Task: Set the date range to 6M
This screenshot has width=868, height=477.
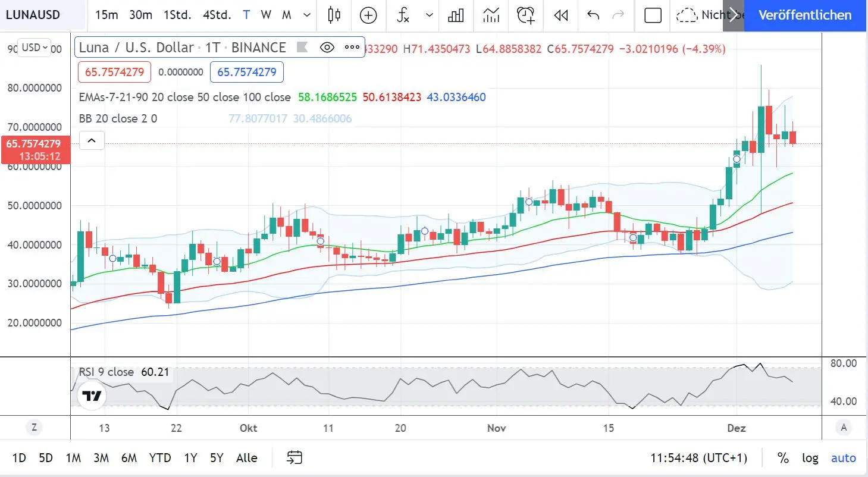Action: point(129,458)
